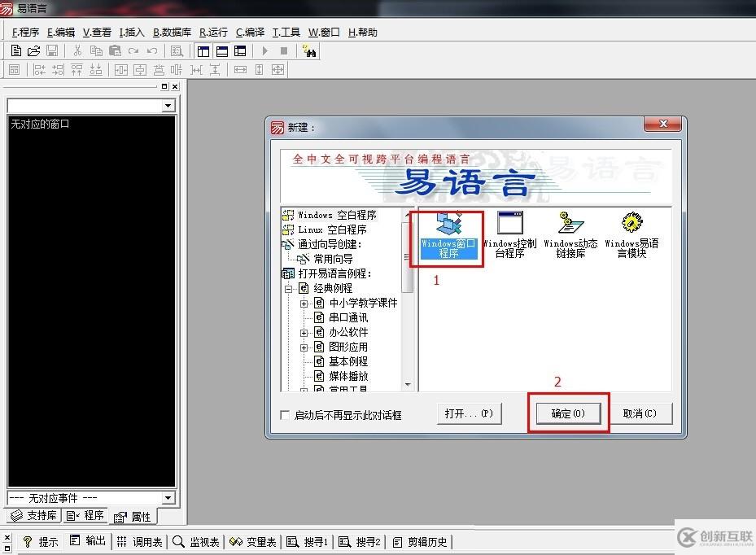Click the New file toolbar icon
Image resolution: width=756 pixels, height=555 pixels.
point(15,50)
